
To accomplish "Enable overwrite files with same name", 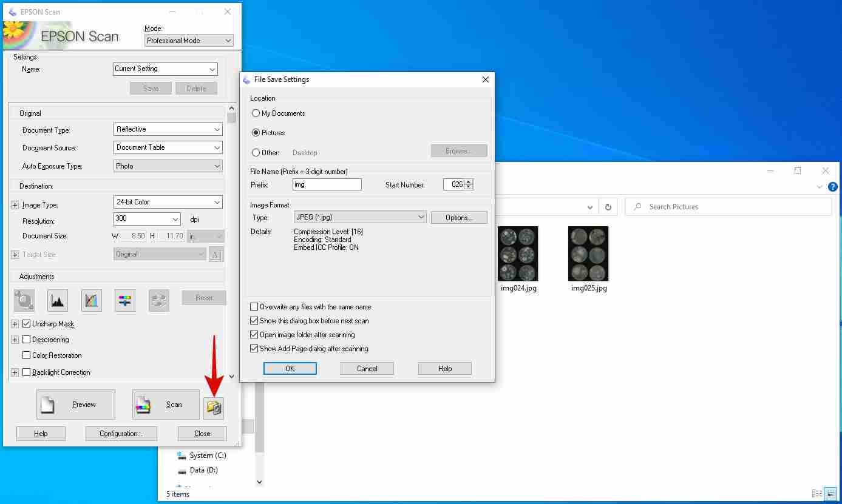I will [x=254, y=307].
